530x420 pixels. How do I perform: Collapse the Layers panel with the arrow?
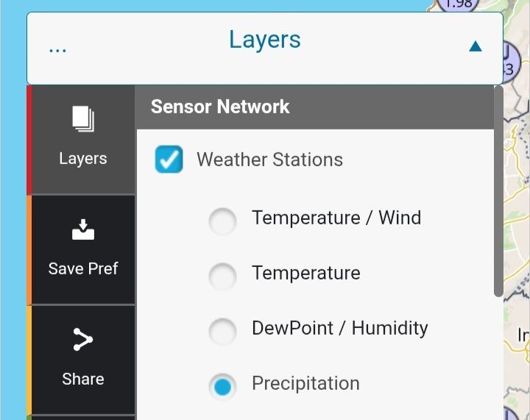[x=475, y=46]
